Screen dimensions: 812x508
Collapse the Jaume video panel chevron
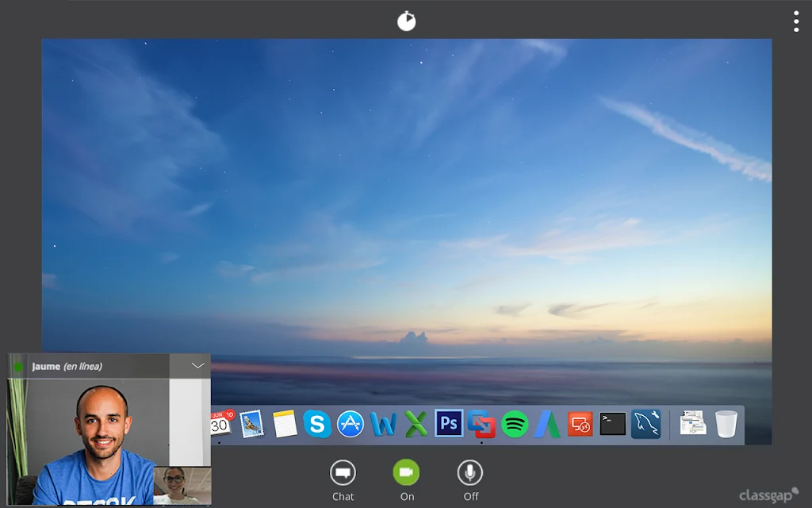click(x=197, y=366)
